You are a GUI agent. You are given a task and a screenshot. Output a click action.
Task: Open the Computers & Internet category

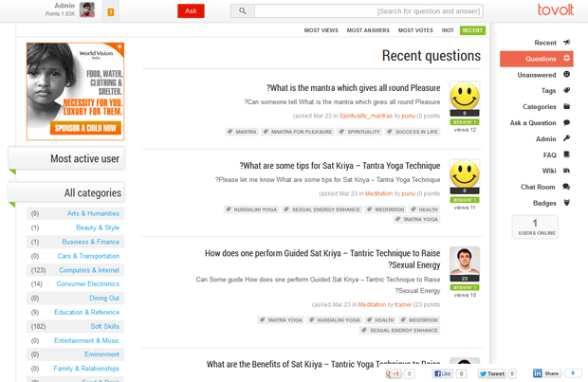(x=89, y=270)
